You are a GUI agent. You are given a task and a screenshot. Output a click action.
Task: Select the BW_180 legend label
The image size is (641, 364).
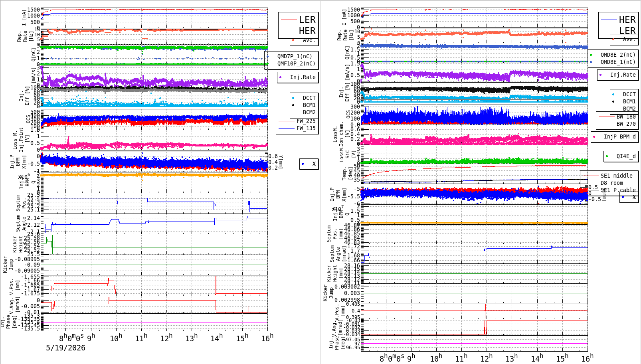(x=626, y=117)
